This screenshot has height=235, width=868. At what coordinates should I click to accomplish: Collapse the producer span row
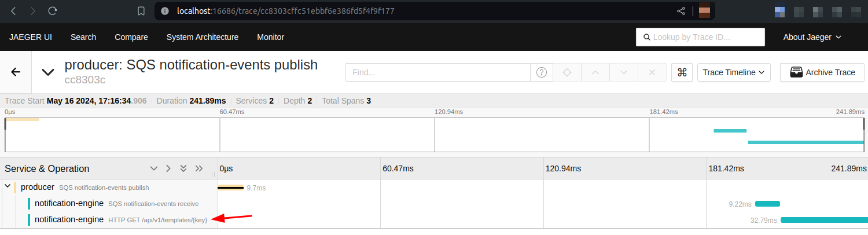8,187
